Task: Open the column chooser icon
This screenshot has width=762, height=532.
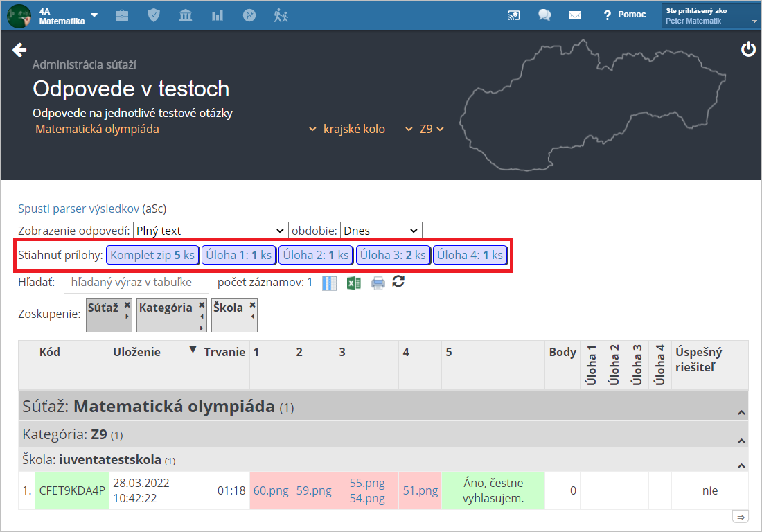Action: click(330, 283)
